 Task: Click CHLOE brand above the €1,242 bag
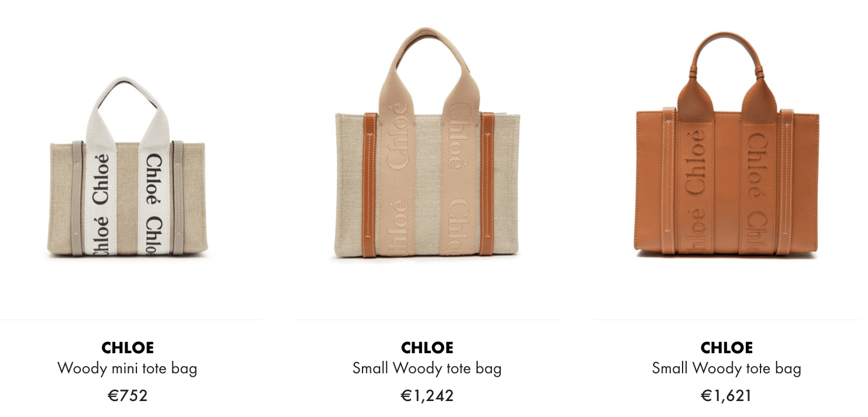[427, 347]
